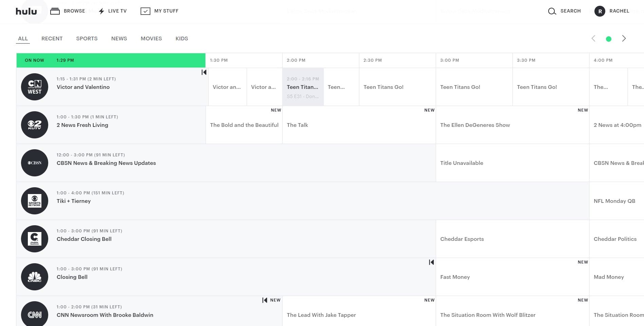Select NFL Monday QB program
Viewport: 644px width, 326px height.
point(617,201)
